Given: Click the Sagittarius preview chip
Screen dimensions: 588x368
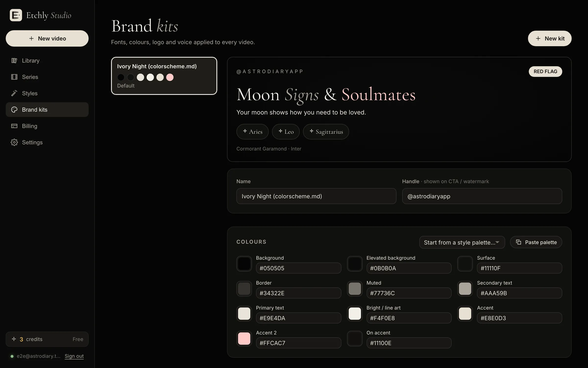Looking at the screenshot, I should pyautogui.click(x=326, y=132).
